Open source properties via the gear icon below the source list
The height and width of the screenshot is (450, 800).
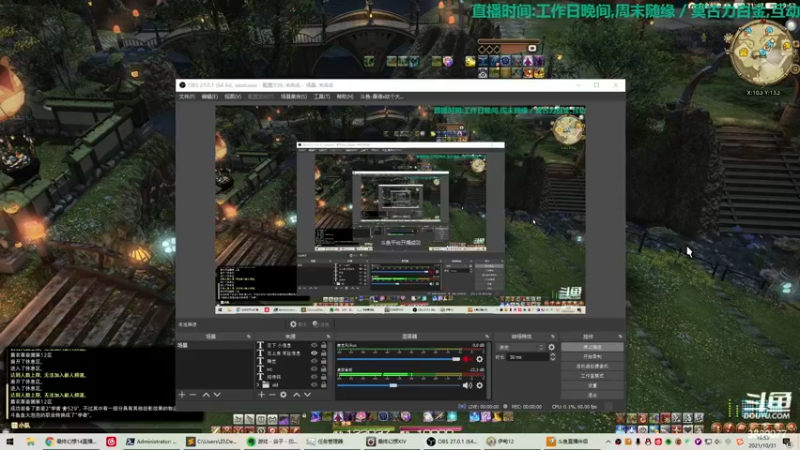[283, 394]
